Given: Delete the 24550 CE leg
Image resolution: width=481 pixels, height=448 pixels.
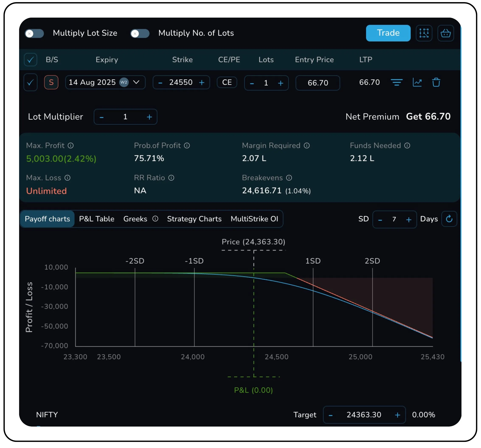Looking at the screenshot, I should [x=436, y=83].
